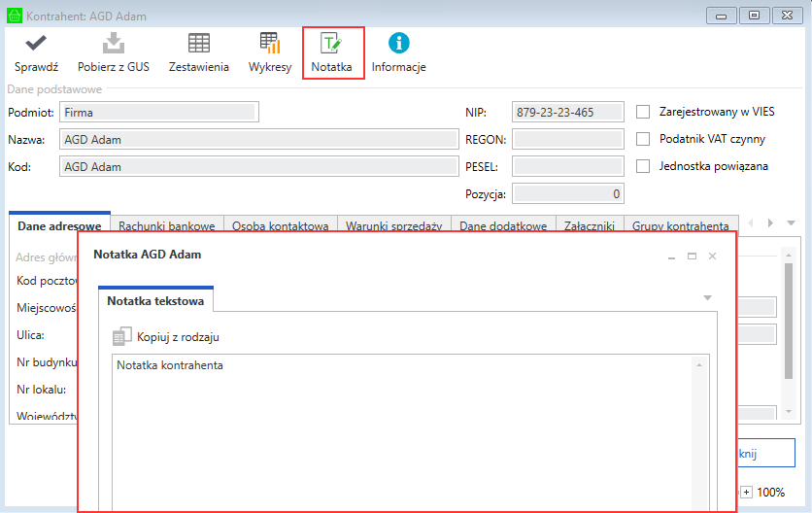Screen dimensions: 812x513
Task: Click the zoom-in plus icon near 100%
Action: pyautogui.click(x=746, y=493)
